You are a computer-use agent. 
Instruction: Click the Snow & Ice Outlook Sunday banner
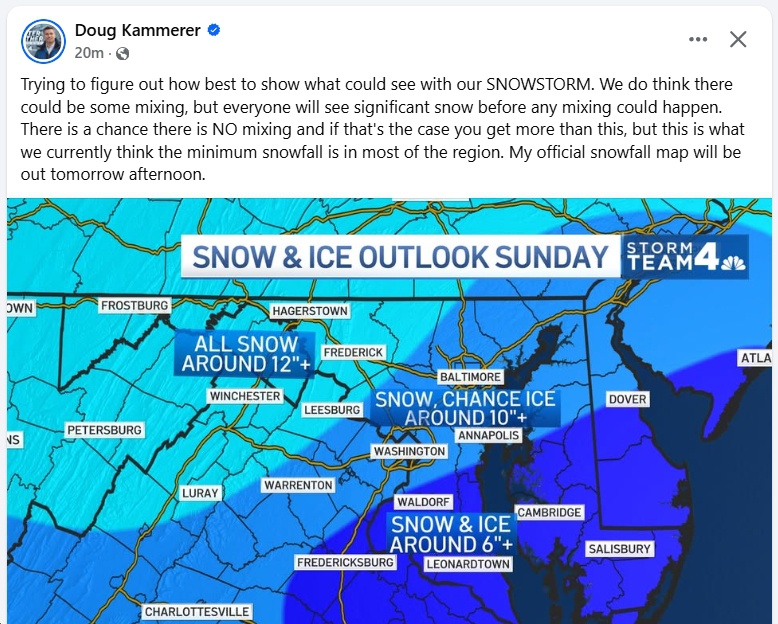[x=400, y=256]
